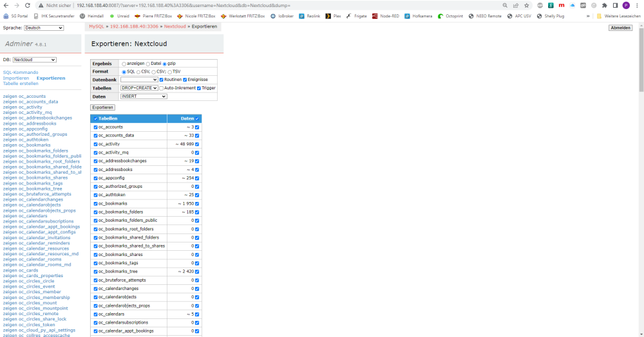Select the 'Datei' output radio button

148,64
